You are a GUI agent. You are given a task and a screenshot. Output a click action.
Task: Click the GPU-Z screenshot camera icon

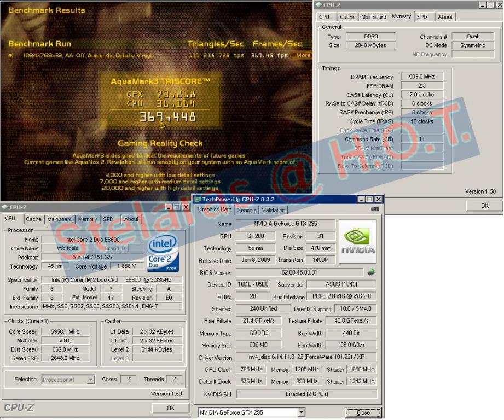coord(375,209)
